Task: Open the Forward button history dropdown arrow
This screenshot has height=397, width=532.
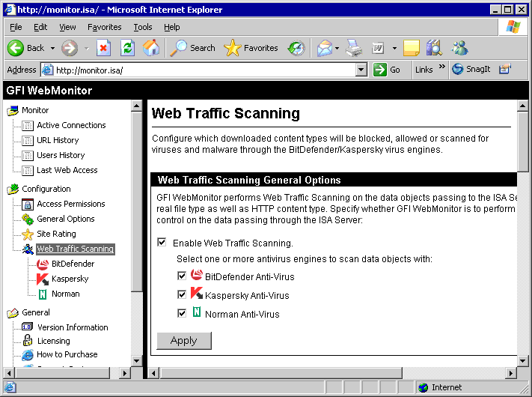Action: (x=87, y=48)
